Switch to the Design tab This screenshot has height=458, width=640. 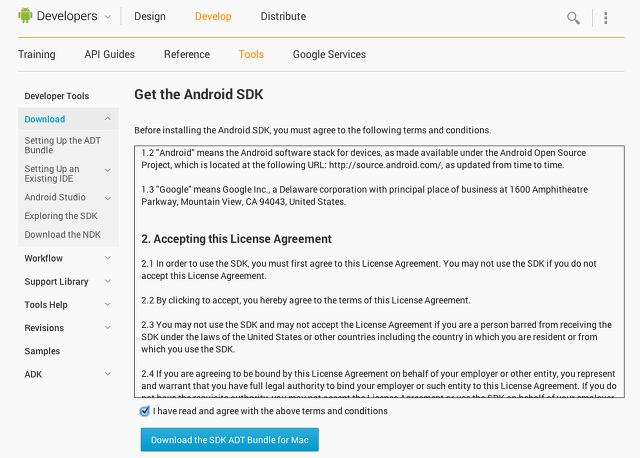(x=150, y=16)
